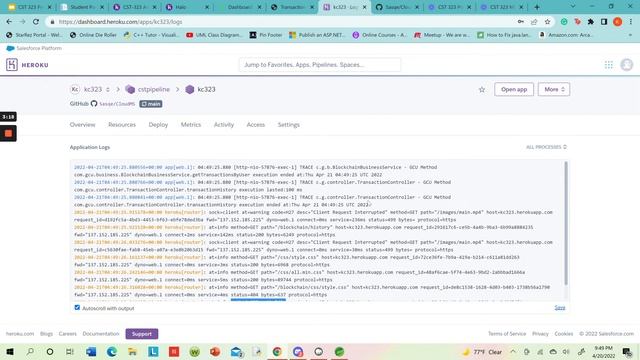Switch to the Transaction browser tab
This screenshot has width=640, height=360.
[x=293, y=7]
